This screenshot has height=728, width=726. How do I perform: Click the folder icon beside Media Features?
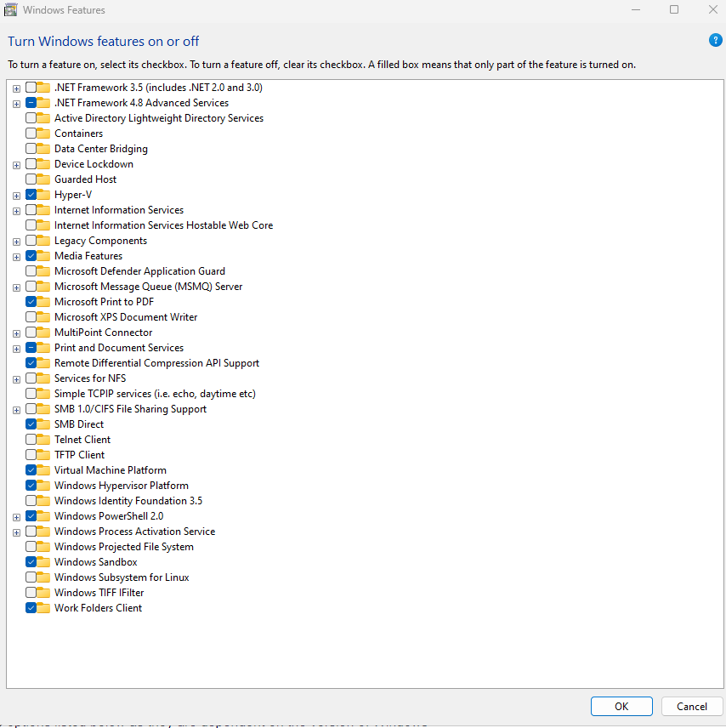coord(43,256)
